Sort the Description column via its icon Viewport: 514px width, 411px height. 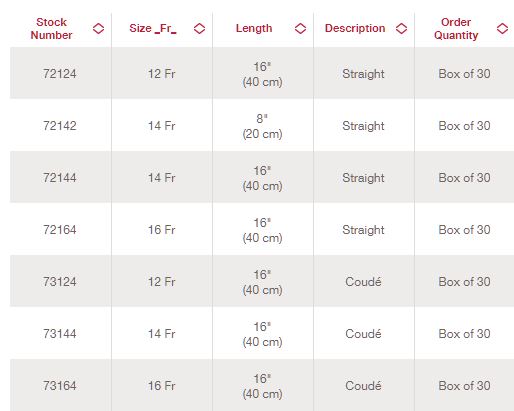401,28
